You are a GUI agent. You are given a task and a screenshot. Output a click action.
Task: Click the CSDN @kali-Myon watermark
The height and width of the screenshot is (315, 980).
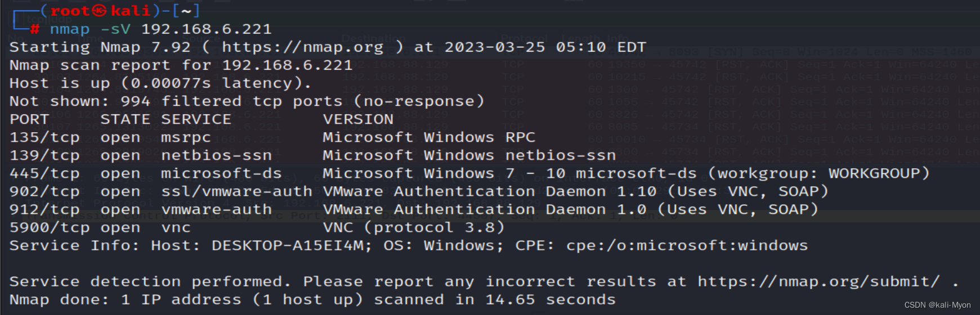pos(937,305)
